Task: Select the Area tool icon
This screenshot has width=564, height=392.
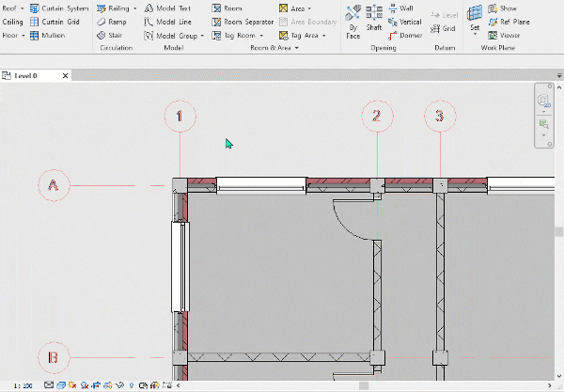Action: pyautogui.click(x=284, y=8)
